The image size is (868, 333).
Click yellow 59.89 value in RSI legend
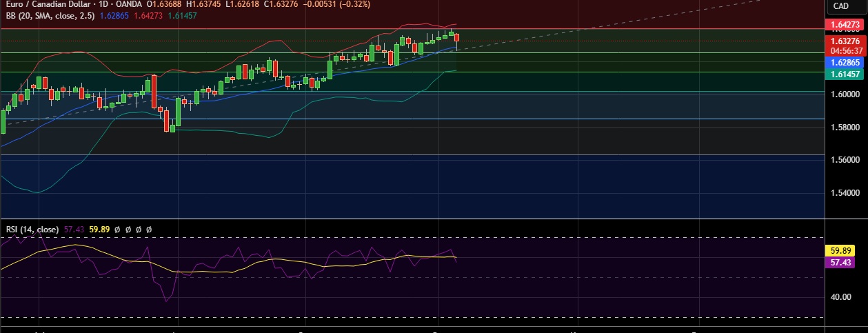pyautogui.click(x=99, y=229)
